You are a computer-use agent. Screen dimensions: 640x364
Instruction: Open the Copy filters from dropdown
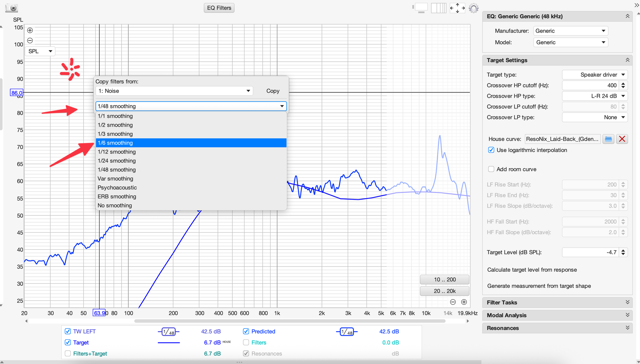coord(174,91)
